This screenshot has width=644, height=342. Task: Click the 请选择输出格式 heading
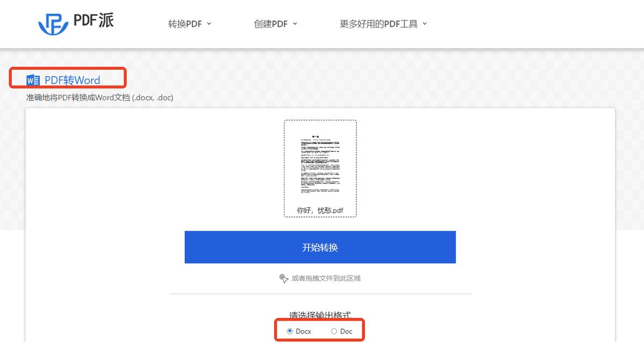320,315
